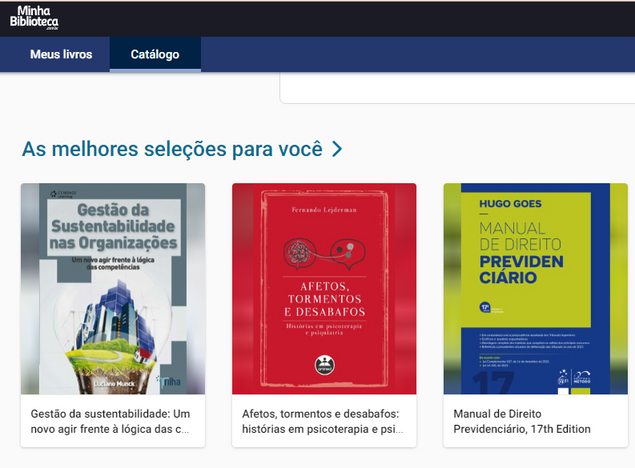This screenshot has width=635, height=468.
Task: Click the 17th edition badge on Previdenciário cover
Action: (485, 307)
